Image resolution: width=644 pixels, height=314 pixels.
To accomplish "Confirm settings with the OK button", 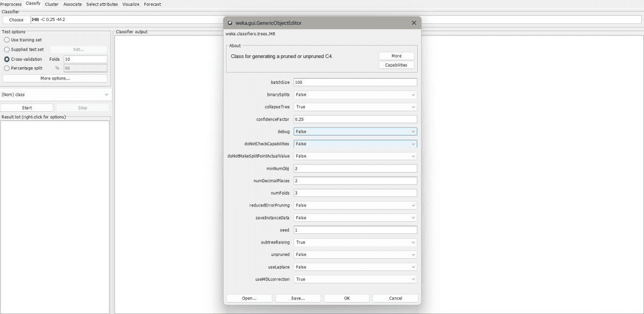I will 346,298.
